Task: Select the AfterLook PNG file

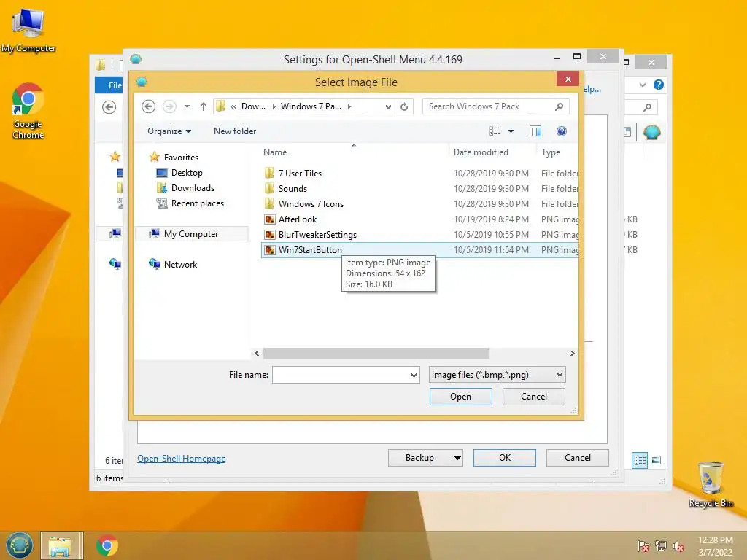Action: click(x=419, y=219)
